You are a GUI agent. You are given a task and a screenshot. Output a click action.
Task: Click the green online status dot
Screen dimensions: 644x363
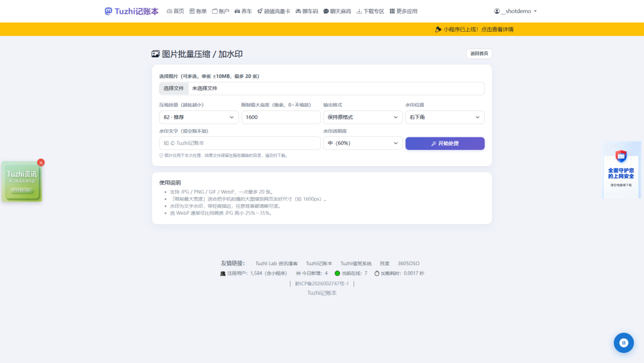337,273
